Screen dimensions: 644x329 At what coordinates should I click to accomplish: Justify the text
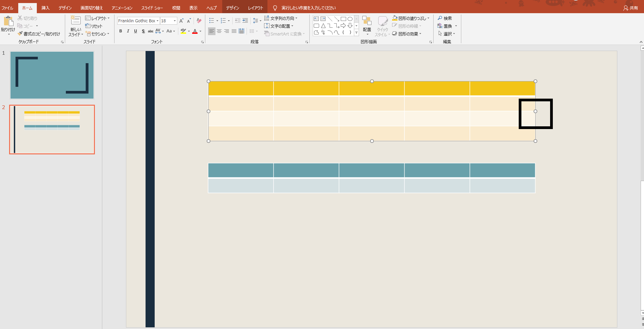(234, 31)
